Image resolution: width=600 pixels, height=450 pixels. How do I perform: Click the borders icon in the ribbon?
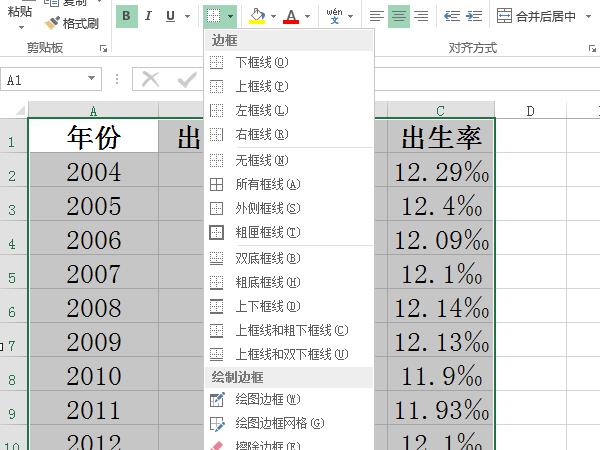tap(214, 16)
